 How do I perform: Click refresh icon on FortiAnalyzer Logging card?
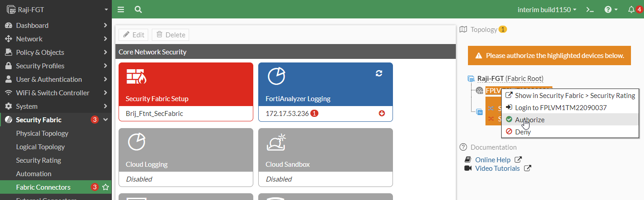[379, 73]
